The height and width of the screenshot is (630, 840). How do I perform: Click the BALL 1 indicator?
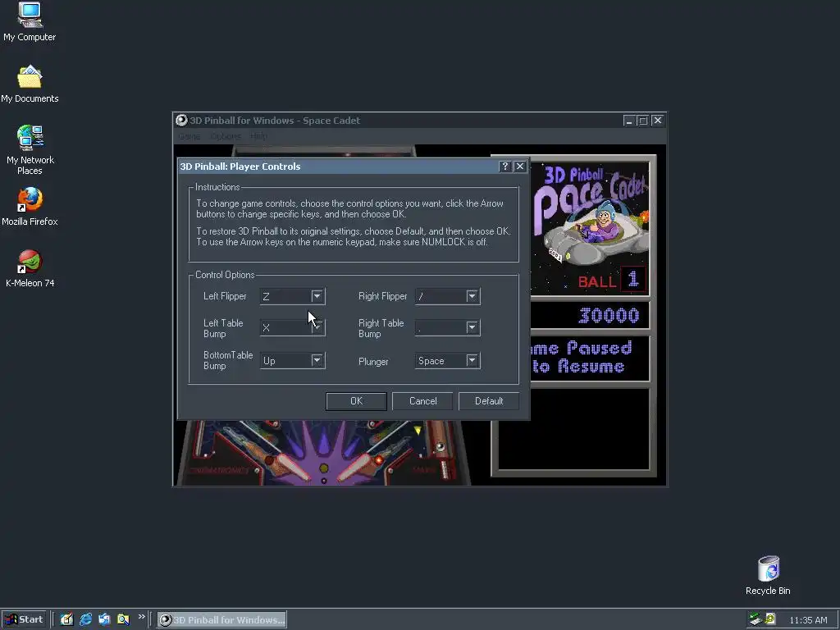tap(611, 280)
